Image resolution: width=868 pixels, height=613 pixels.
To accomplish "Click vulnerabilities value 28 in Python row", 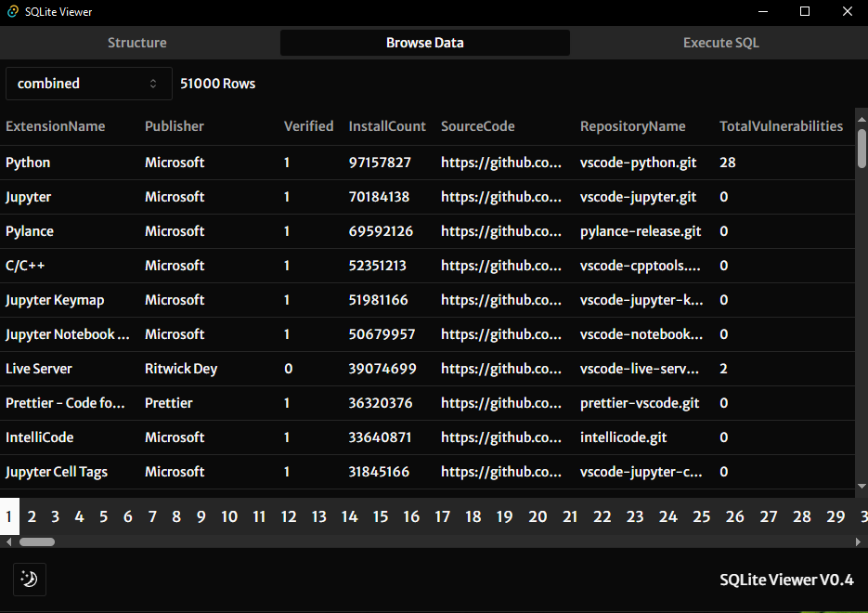I will [728, 163].
